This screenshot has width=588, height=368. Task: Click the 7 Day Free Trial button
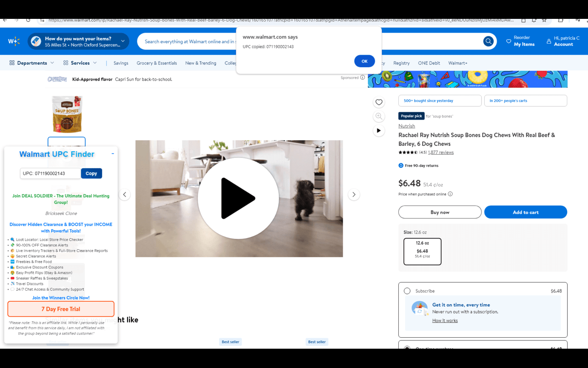pos(61,309)
